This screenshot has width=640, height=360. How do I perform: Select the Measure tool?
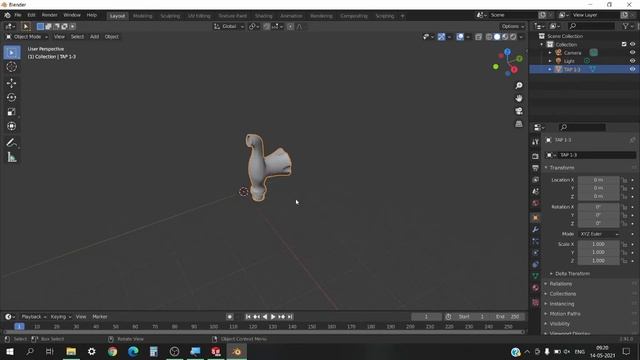[x=11, y=157]
